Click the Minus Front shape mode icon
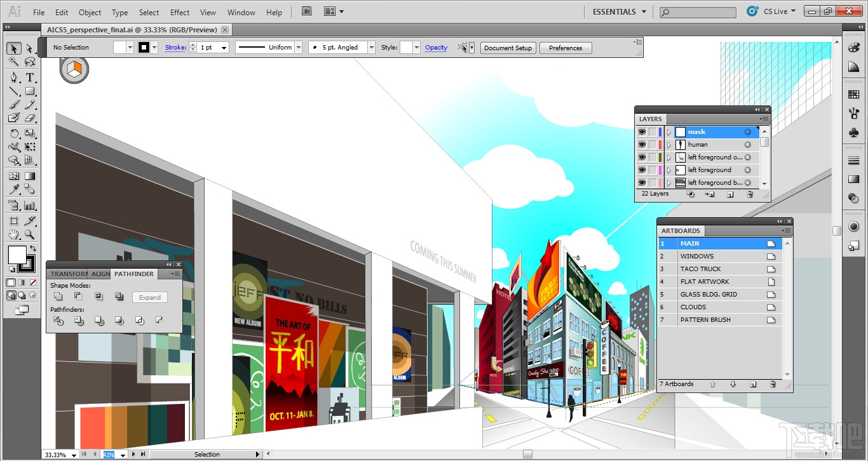The width and height of the screenshot is (868, 461). 79,297
